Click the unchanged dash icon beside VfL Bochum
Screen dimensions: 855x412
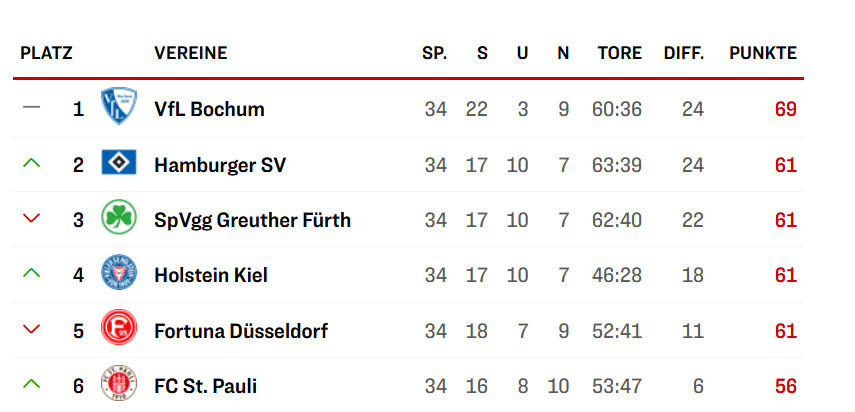[x=32, y=107]
